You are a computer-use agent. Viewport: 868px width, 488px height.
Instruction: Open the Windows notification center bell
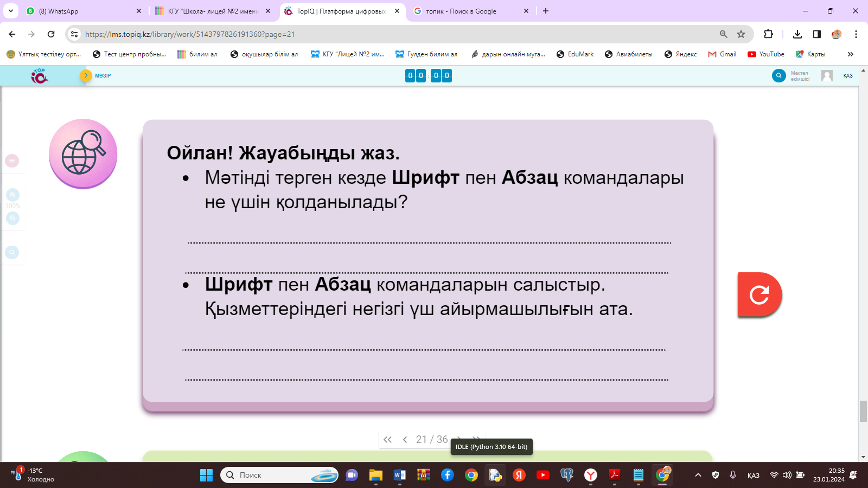(853, 475)
